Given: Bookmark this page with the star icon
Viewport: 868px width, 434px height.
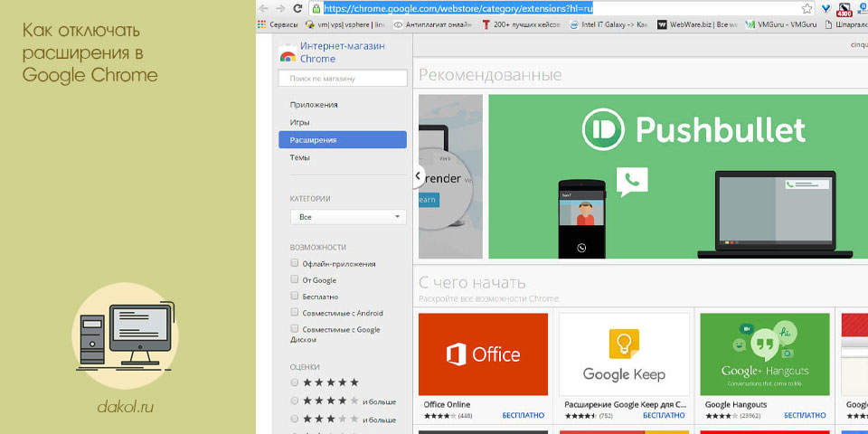Looking at the screenshot, I should (x=807, y=8).
